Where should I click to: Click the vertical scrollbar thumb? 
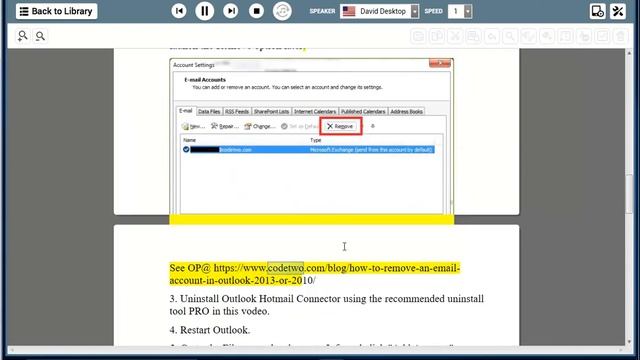coord(629,194)
